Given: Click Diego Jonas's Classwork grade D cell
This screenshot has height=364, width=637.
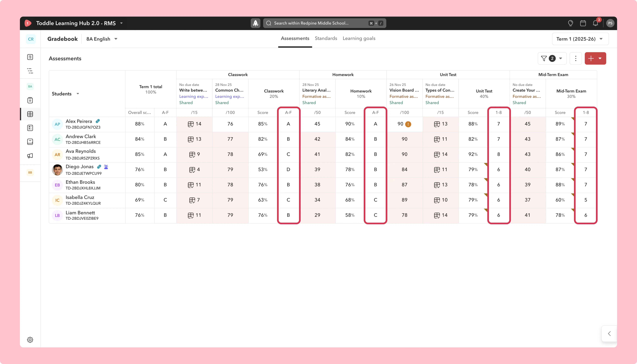Looking at the screenshot, I should pos(288,170).
